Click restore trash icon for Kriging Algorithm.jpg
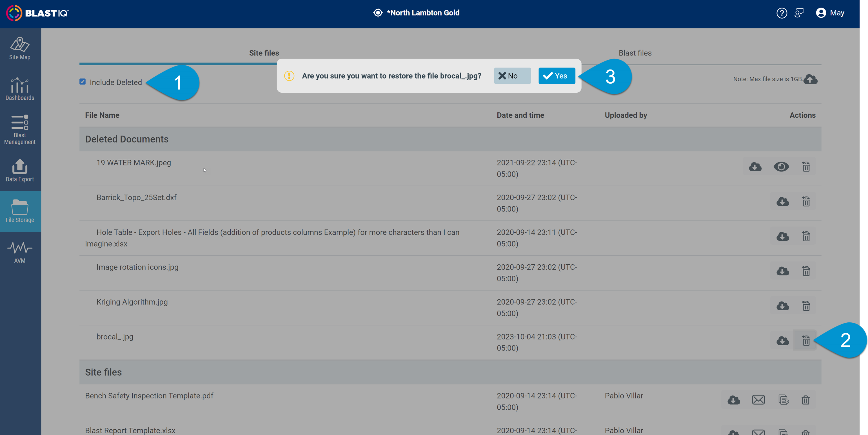868x435 pixels. pyautogui.click(x=806, y=306)
